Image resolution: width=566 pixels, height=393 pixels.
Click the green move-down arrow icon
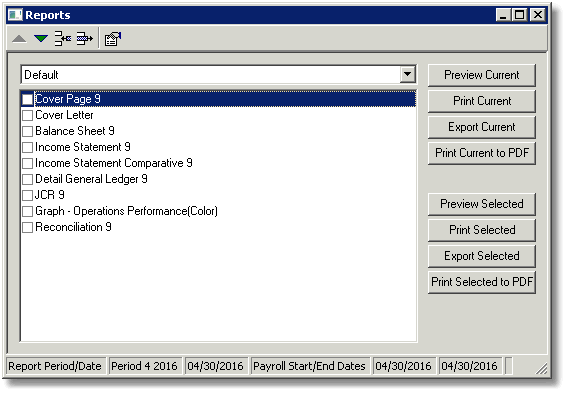[x=41, y=38]
